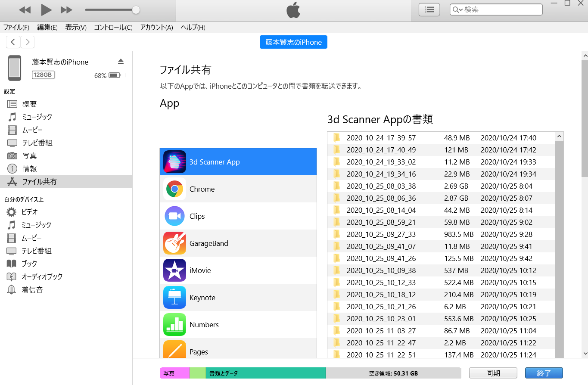Image resolution: width=588 pixels, height=385 pixels.
Task: Select folder 2020_10_25_11_22_47
Action: [x=442, y=343]
